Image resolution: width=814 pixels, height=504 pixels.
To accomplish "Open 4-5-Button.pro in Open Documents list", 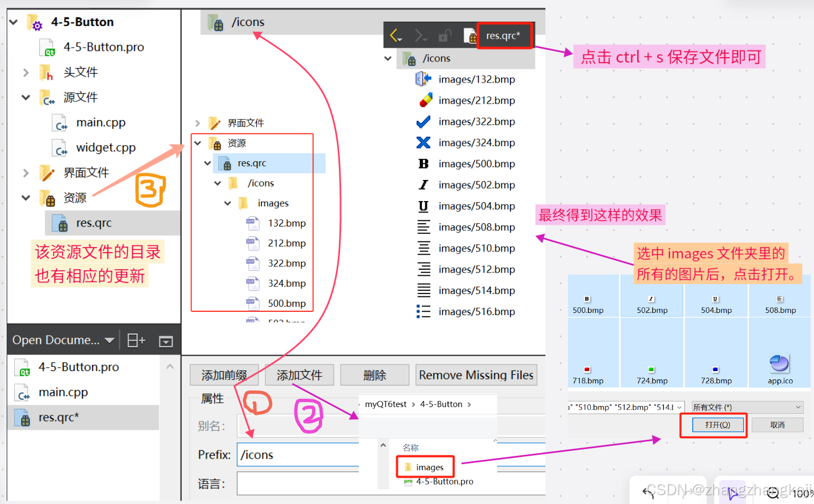I will click(79, 367).
